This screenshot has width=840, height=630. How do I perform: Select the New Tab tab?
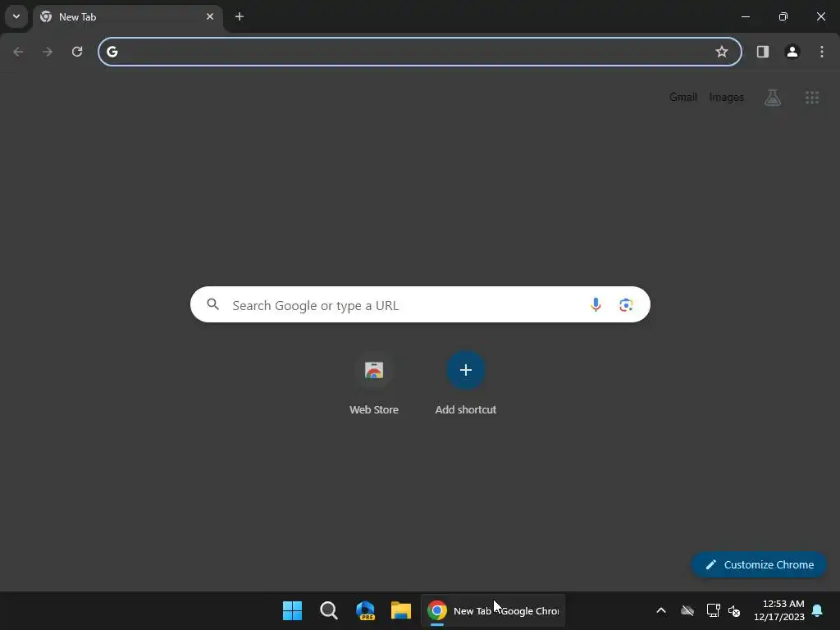(x=127, y=17)
